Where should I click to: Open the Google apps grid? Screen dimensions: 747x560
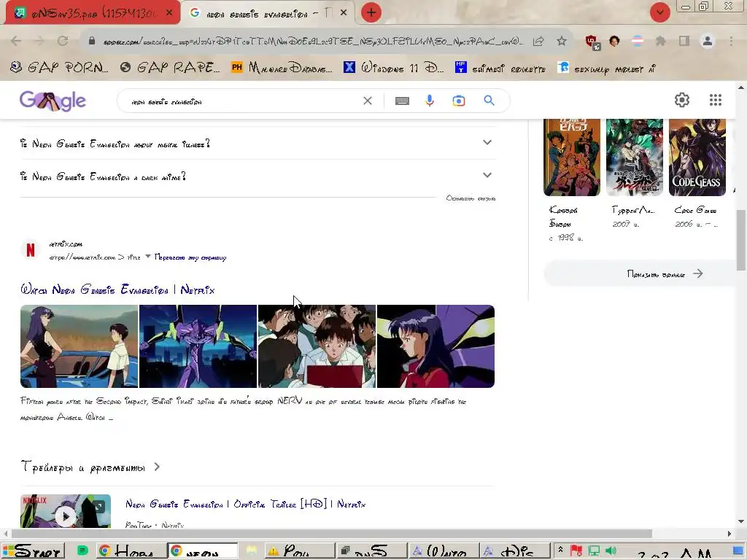pyautogui.click(x=716, y=99)
